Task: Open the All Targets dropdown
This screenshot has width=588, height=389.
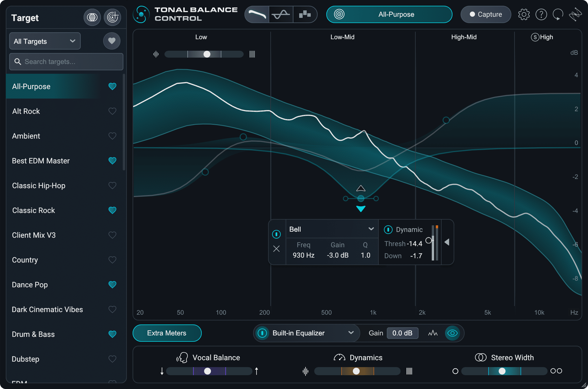Action: tap(45, 41)
